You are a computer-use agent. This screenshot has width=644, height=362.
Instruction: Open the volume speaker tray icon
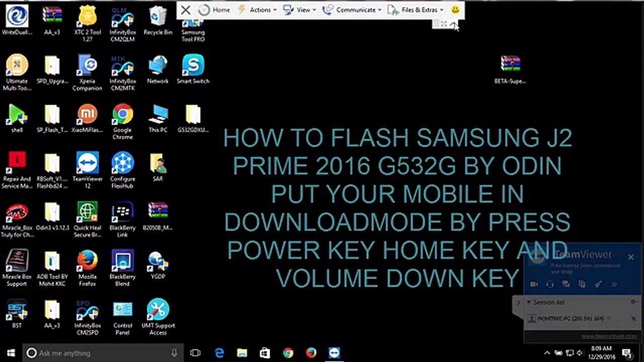(580, 353)
